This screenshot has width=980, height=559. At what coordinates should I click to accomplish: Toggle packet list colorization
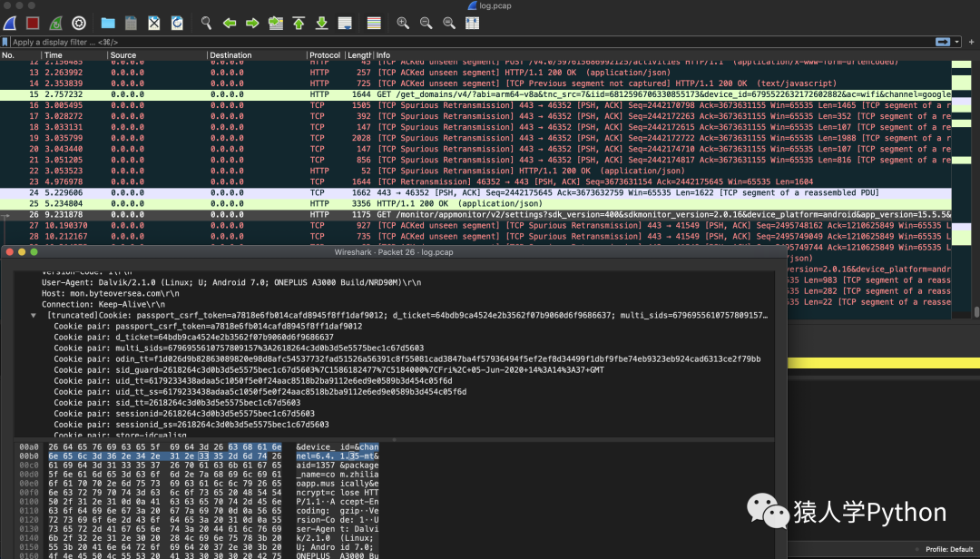374,23
